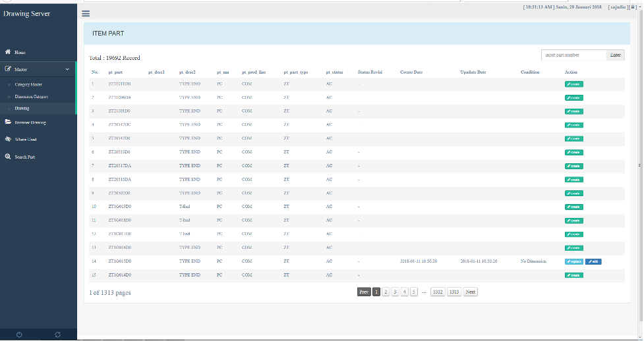
Task: Click the edit button in row 14
Action: [x=593, y=261]
